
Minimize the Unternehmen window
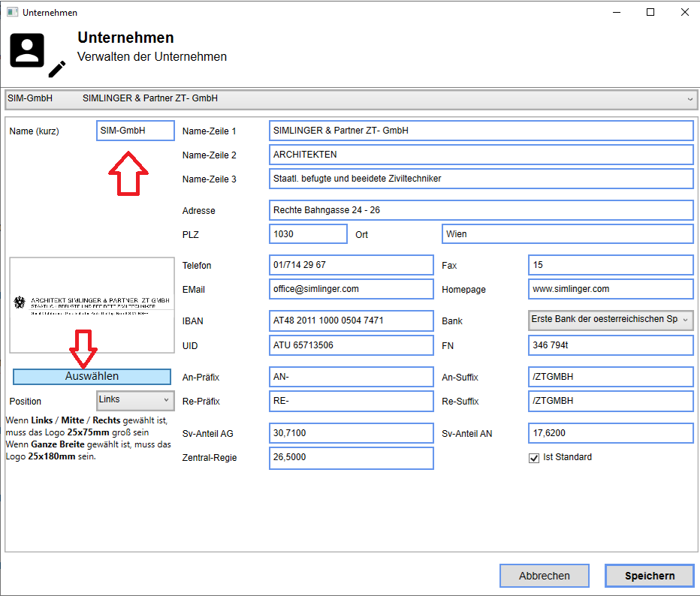click(x=616, y=12)
